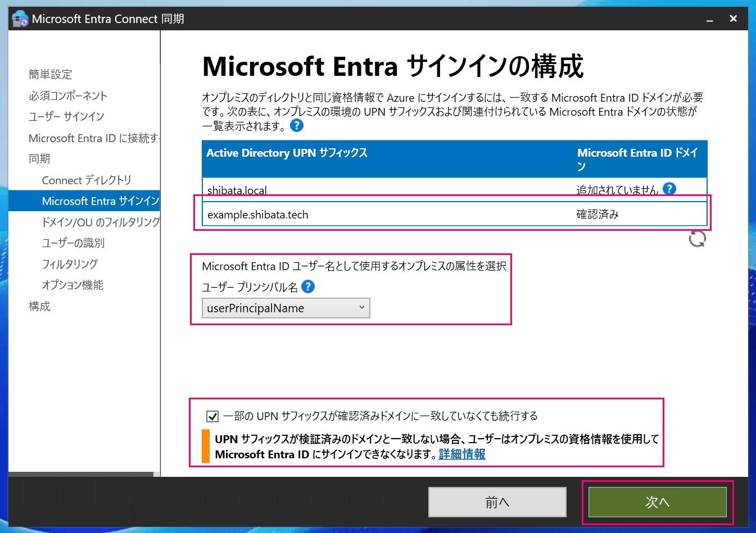The height and width of the screenshot is (533, 756).
Task: Select ユーザーの識別 in the sidebar
Action: [x=73, y=243]
